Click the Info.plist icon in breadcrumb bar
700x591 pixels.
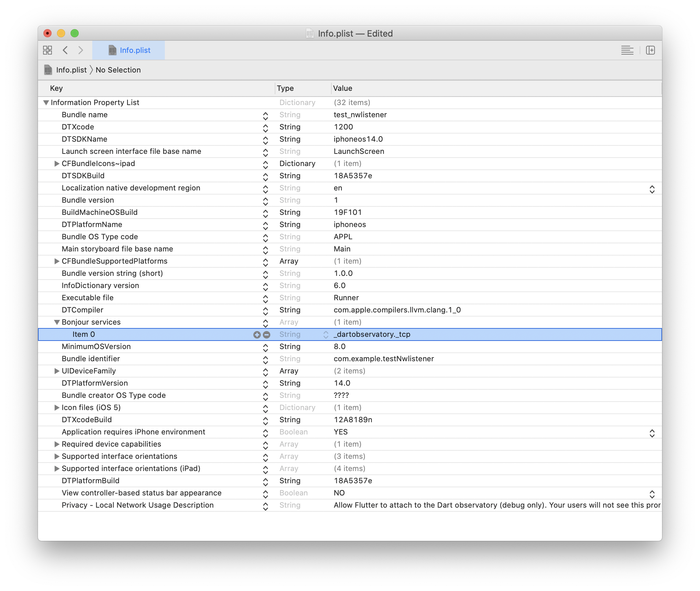point(48,70)
